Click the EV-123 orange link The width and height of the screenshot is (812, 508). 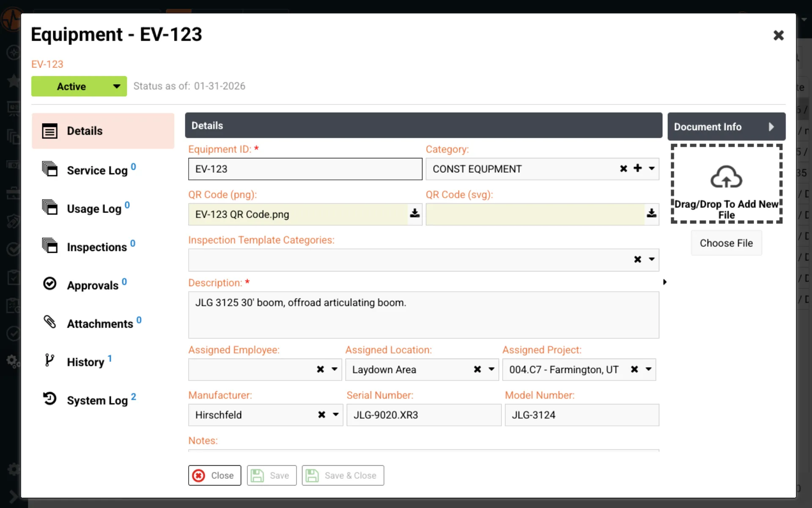(x=47, y=64)
